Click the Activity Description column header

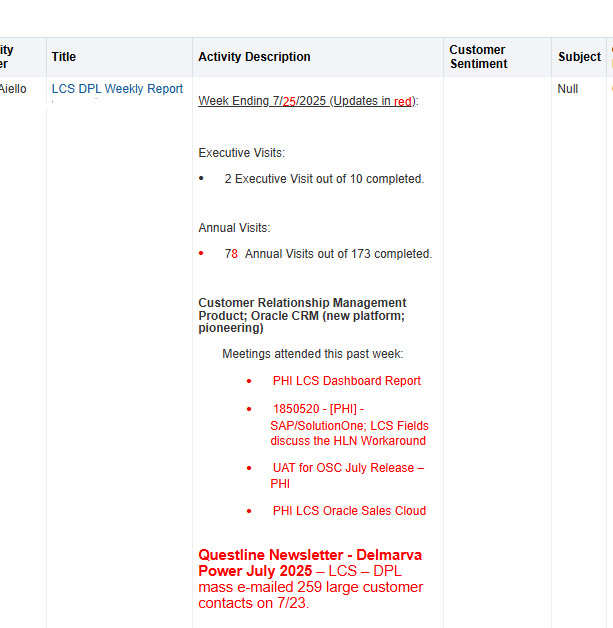point(318,57)
